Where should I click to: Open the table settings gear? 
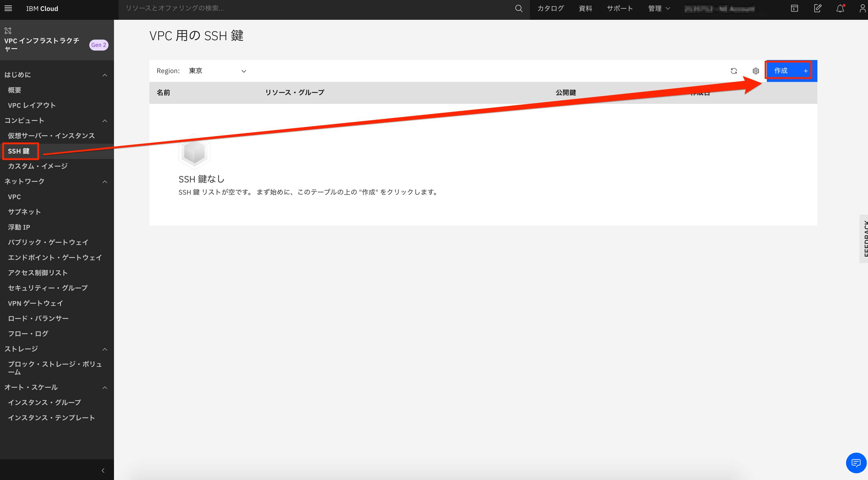point(756,71)
